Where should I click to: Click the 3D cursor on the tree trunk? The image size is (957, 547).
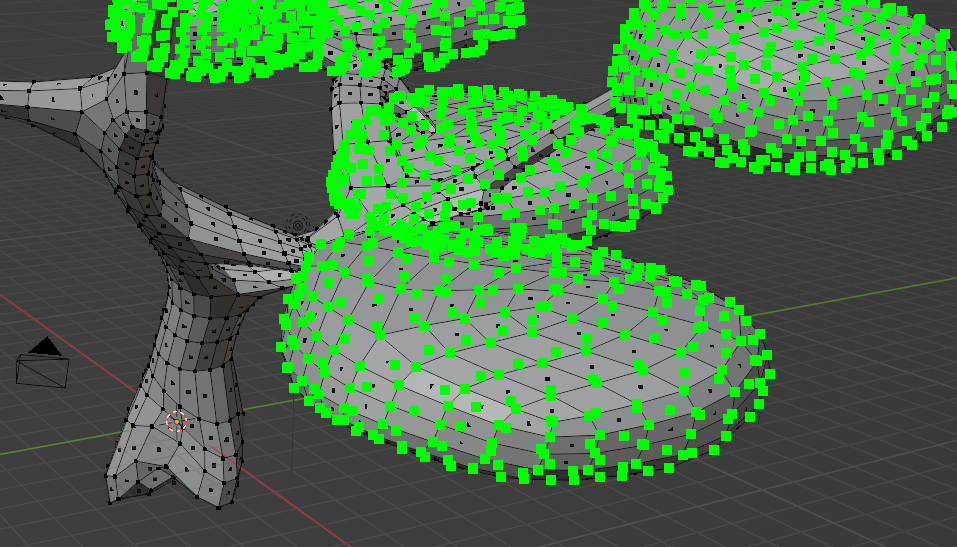[x=176, y=421]
